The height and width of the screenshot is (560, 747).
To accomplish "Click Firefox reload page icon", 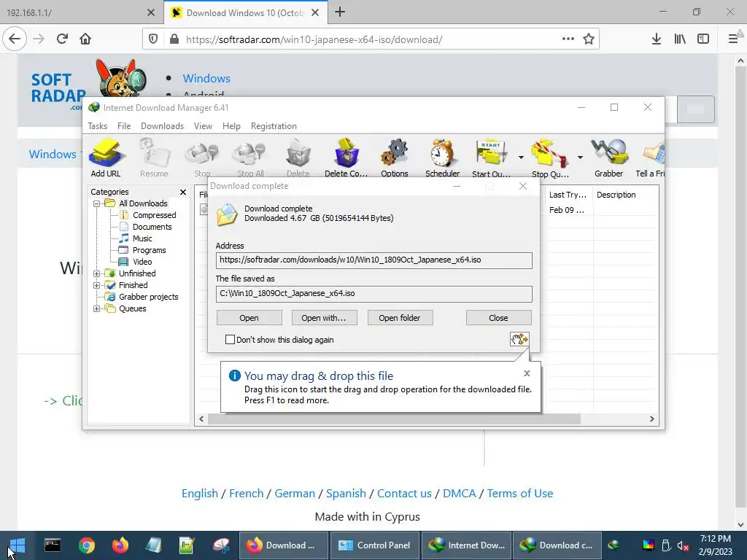I will (x=62, y=39).
